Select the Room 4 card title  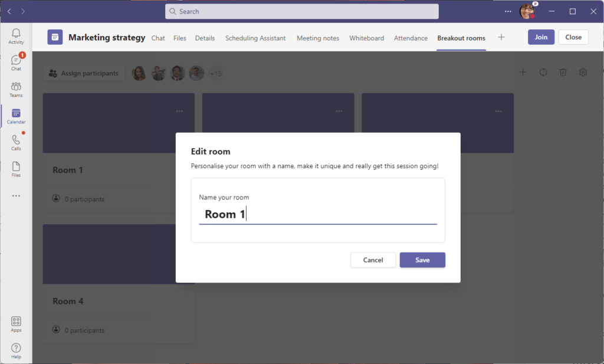(68, 301)
